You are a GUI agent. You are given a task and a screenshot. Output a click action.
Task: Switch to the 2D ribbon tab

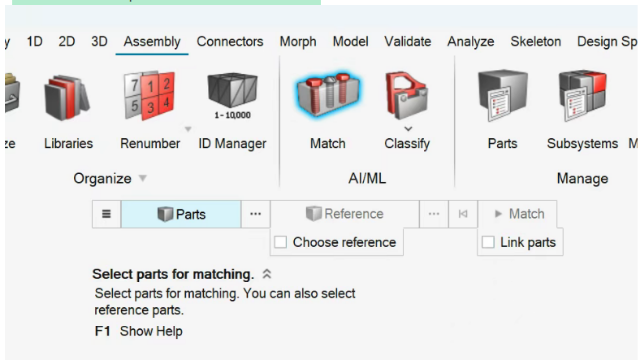click(x=67, y=41)
